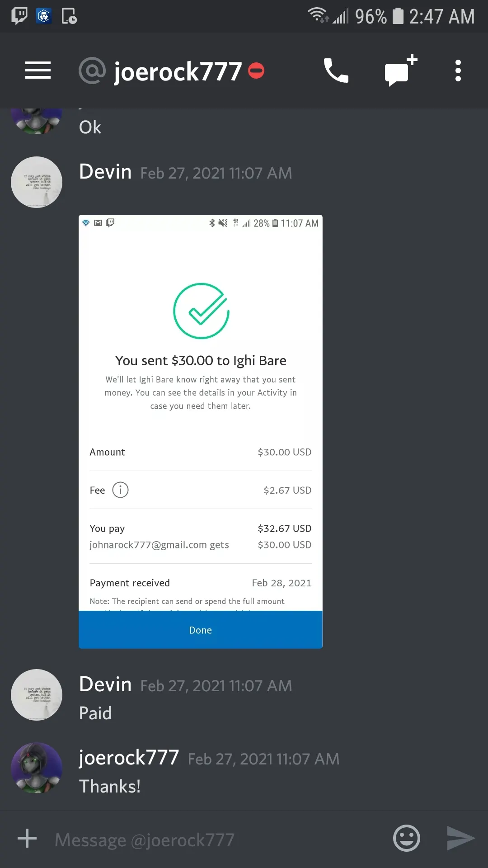Tap Devin's avatar beside the Paid message
The height and width of the screenshot is (868, 488).
point(37,695)
